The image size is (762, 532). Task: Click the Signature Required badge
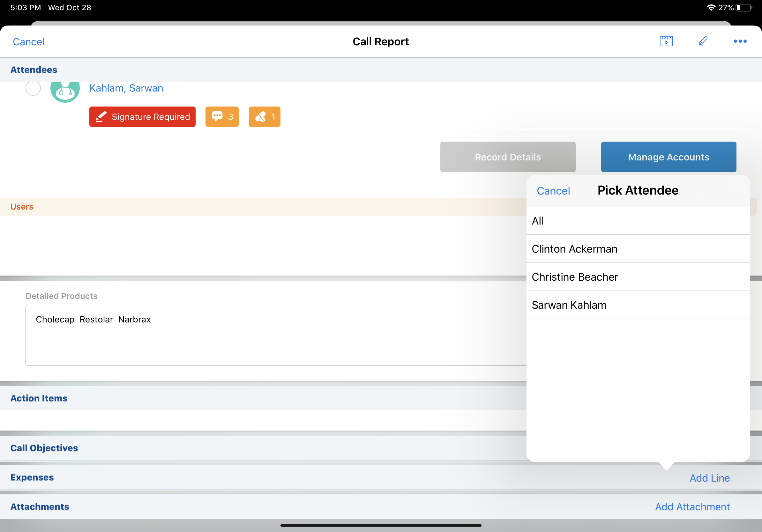142,117
